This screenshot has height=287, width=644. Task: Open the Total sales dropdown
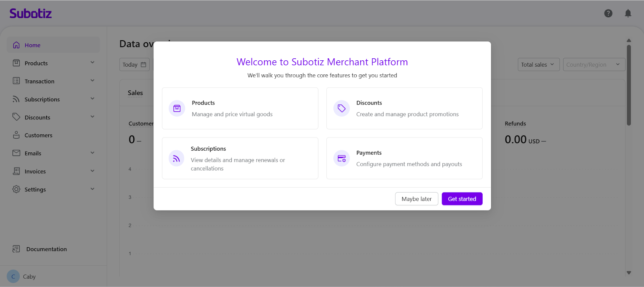(538, 65)
